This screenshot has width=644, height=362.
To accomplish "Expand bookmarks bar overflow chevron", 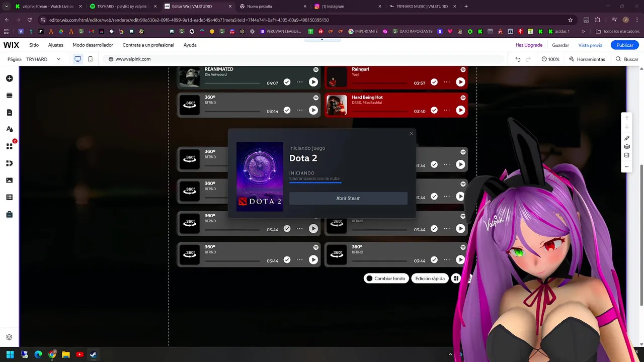I will (583, 31).
